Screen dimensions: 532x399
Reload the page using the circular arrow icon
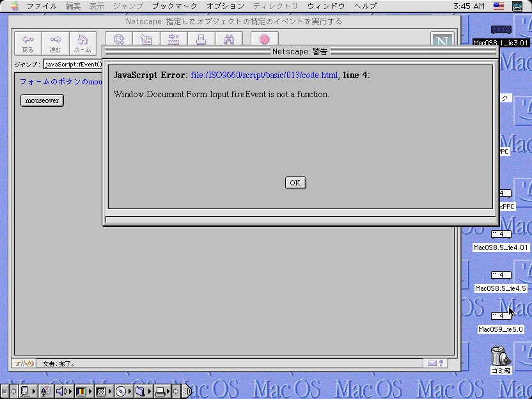click(119, 40)
